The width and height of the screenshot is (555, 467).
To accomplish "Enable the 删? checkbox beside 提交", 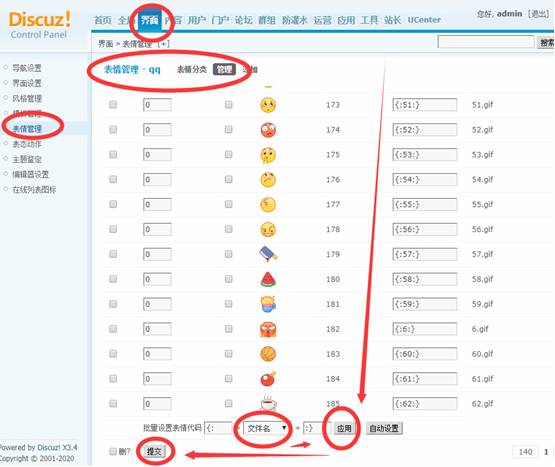I will [113, 451].
